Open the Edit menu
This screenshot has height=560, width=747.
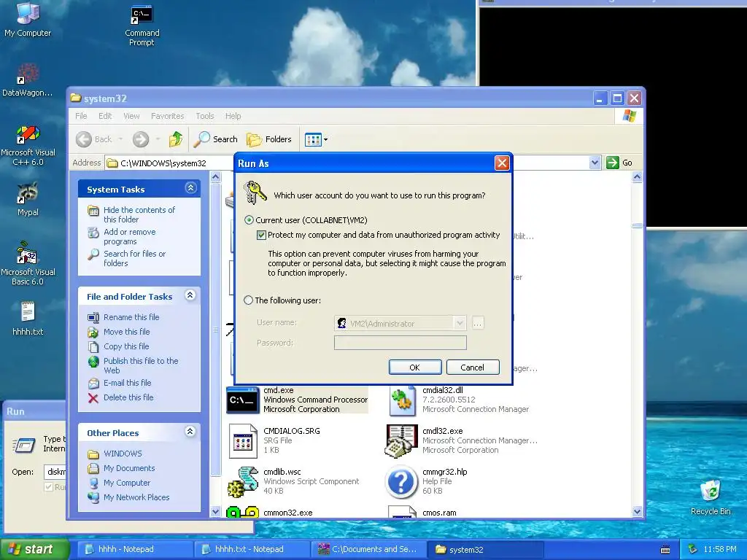pyautogui.click(x=105, y=116)
